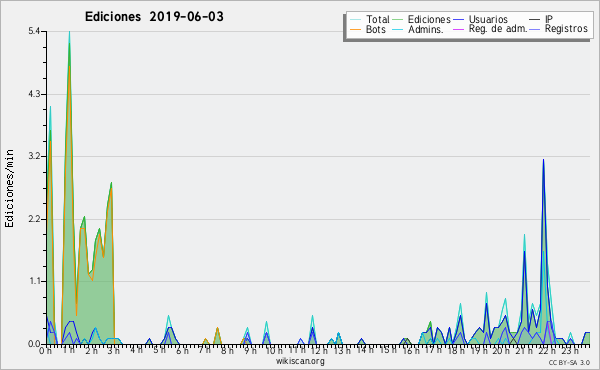The width and height of the screenshot is (600, 370).
Task: Click the 4.3 y-axis value
Action: click(34, 94)
